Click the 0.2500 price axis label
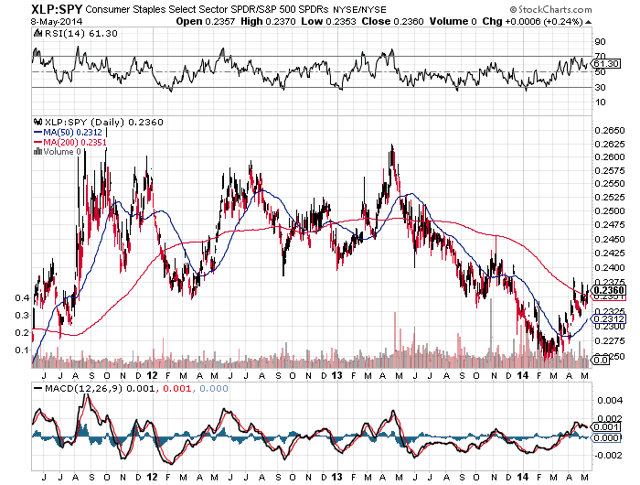640x485 pixels. tap(610, 211)
